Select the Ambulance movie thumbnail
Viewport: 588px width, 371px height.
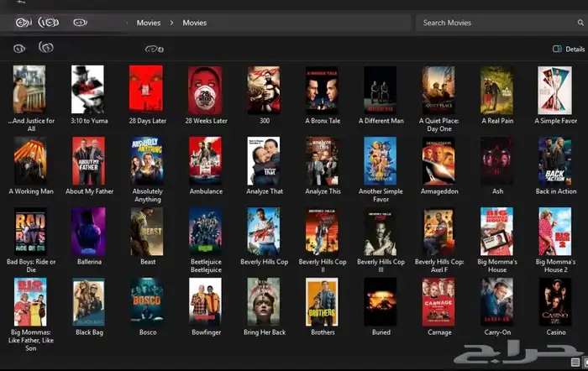tap(205, 161)
